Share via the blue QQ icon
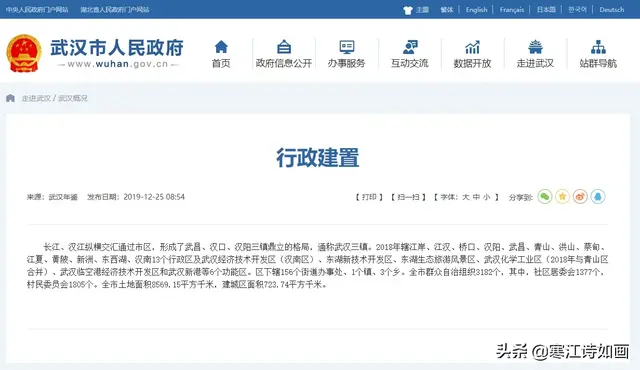 click(598, 197)
